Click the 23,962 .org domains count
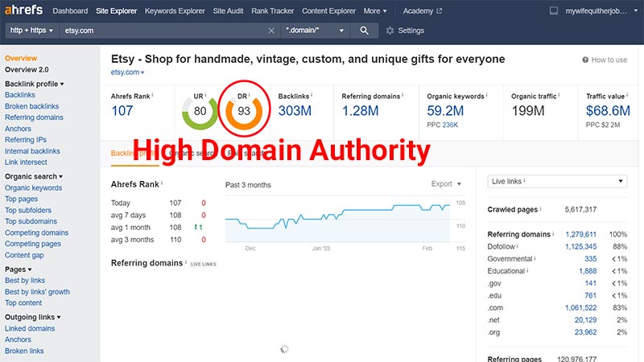 pyautogui.click(x=586, y=332)
